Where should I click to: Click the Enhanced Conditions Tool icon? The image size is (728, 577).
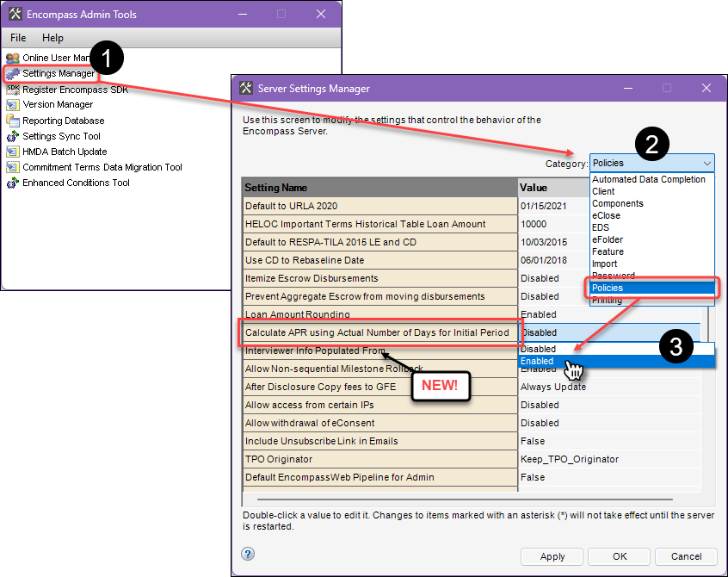point(13,183)
